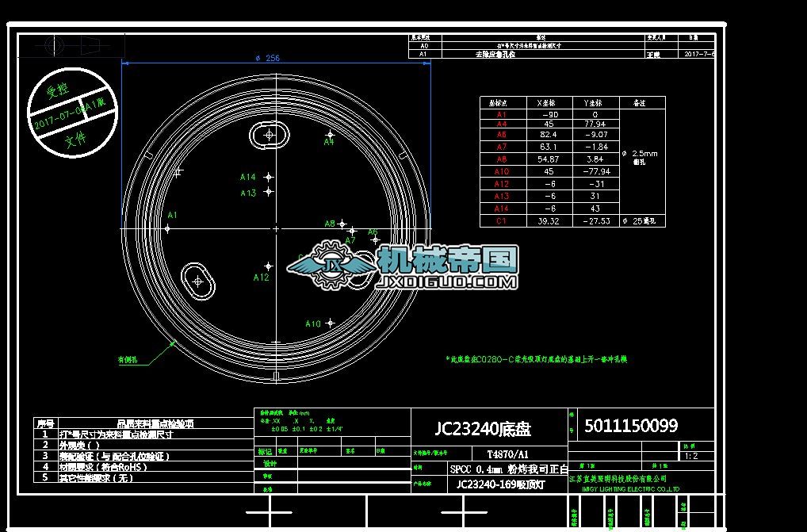
Task: Select the point marker labeled A10
Action: (330, 323)
